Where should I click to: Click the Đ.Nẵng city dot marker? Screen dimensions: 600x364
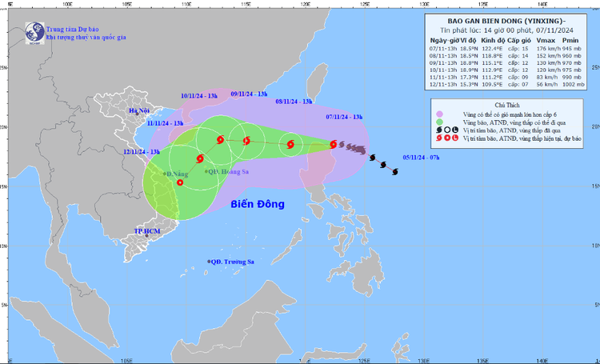pos(165,174)
